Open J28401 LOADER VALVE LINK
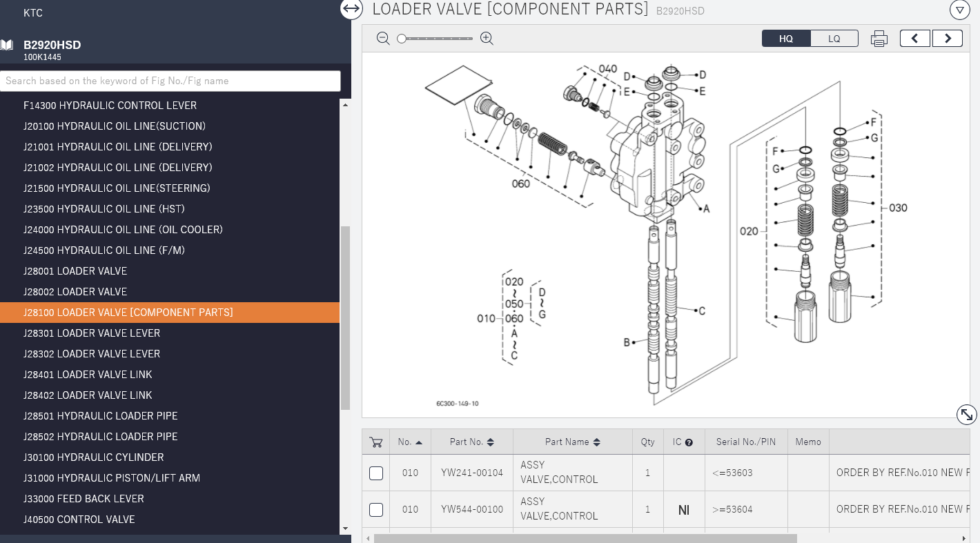 pos(170,375)
